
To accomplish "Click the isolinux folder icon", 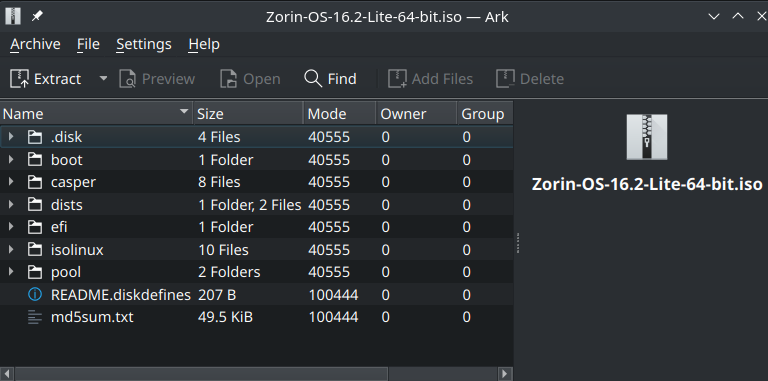I will point(35,250).
